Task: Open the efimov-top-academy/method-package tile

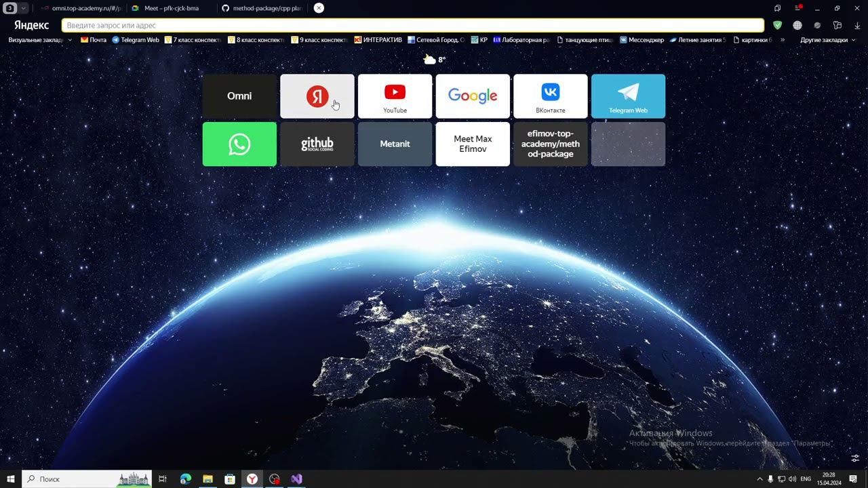Action: (x=551, y=144)
